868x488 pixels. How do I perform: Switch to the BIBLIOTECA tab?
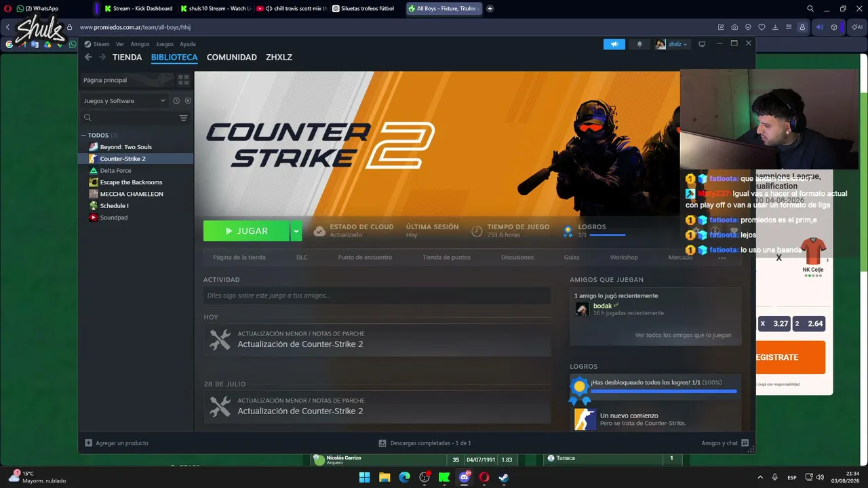(x=174, y=58)
